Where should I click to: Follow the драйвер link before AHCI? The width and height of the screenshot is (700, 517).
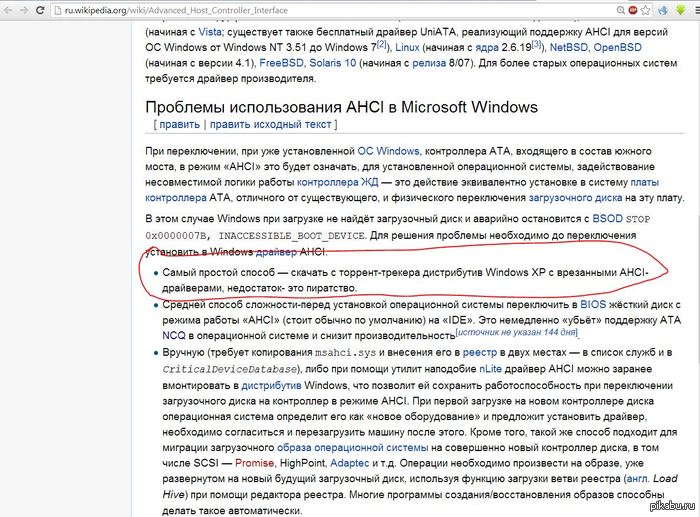276,252
